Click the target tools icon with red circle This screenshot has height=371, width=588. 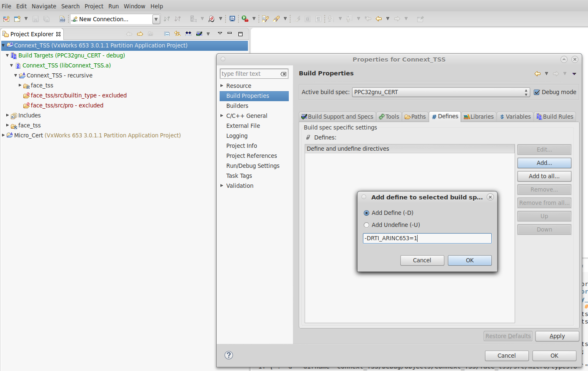[211, 19]
